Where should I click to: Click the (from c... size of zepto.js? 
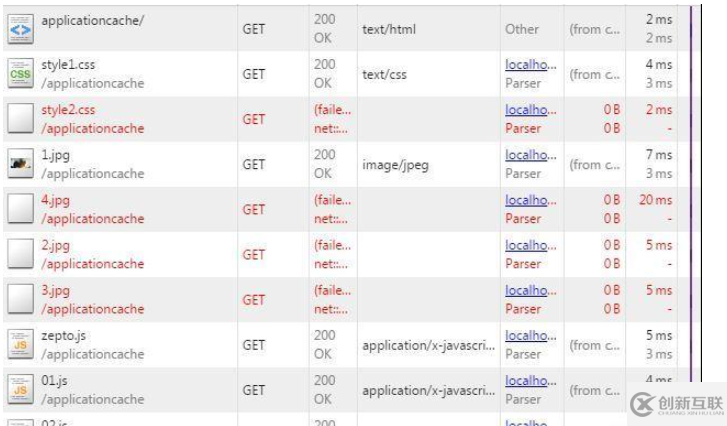(x=594, y=346)
